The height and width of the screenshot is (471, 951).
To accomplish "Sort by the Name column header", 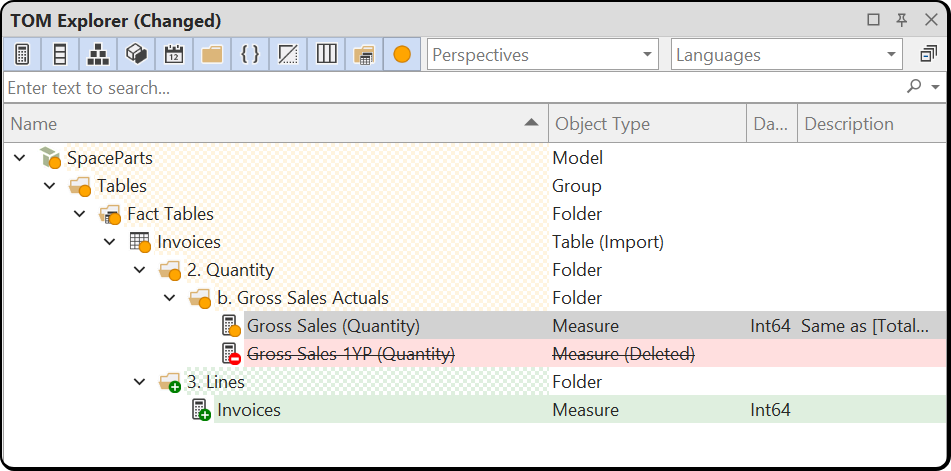I will coord(275,124).
